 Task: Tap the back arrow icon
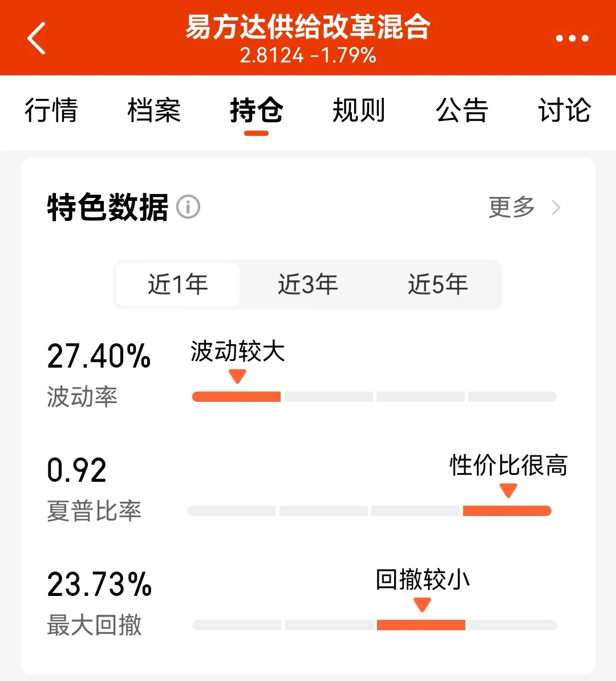click(x=37, y=38)
